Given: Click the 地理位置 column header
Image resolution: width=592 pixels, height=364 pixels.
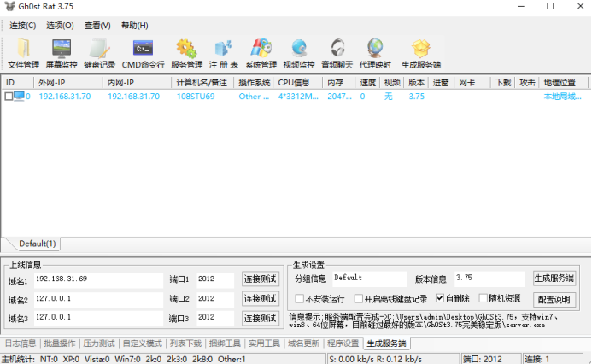Looking at the screenshot, I should pyautogui.click(x=563, y=82).
